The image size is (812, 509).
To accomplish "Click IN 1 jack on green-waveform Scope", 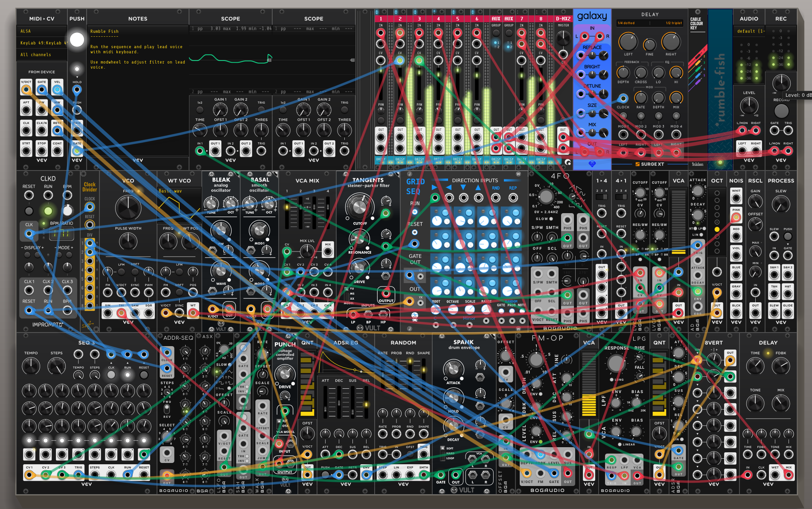I will (x=200, y=150).
